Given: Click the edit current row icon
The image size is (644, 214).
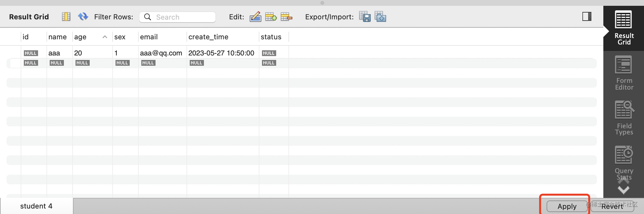Looking at the screenshot, I should [255, 16].
